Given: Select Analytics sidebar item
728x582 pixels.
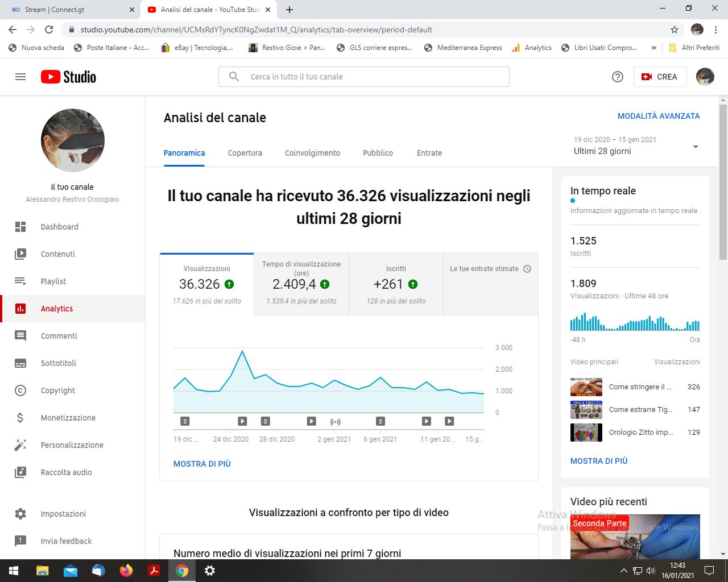Looking at the screenshot, I should 73,309.
